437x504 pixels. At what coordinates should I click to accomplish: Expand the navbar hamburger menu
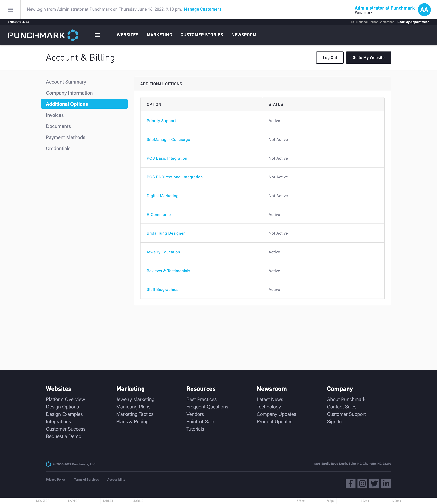(x=97, y=35)
